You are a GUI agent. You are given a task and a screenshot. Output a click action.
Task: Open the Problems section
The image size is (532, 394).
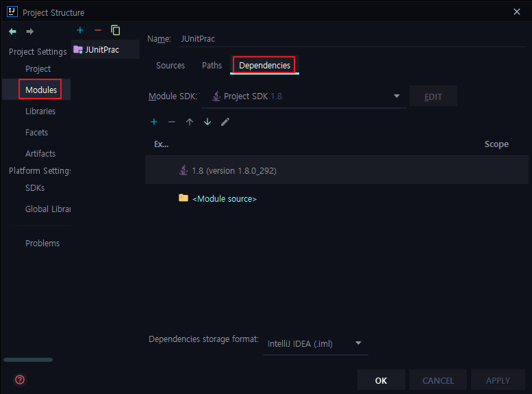[42, 244]
